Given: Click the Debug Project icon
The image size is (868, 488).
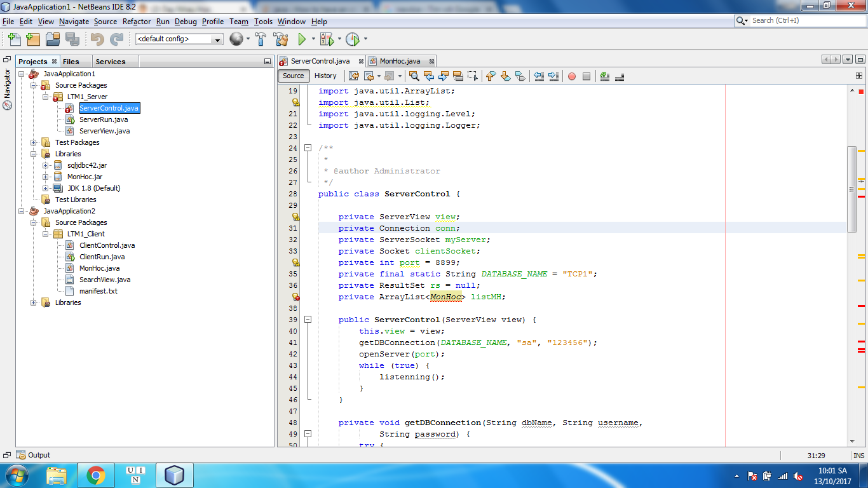Looking at the screenshot, I should click(x=327, y=39).
